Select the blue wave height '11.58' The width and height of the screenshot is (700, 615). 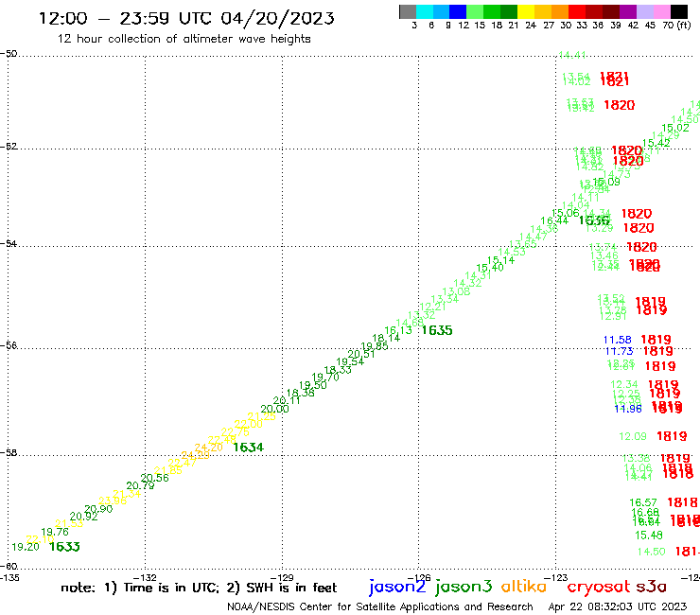618,340
